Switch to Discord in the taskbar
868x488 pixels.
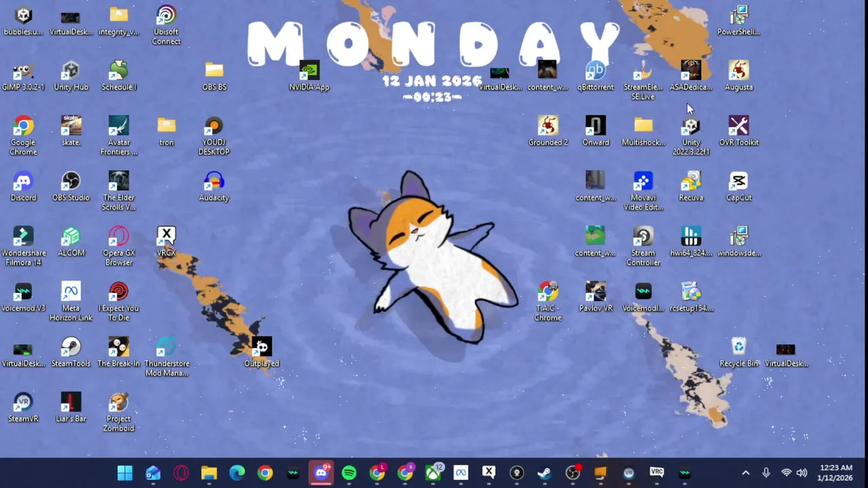pos(321,473)
